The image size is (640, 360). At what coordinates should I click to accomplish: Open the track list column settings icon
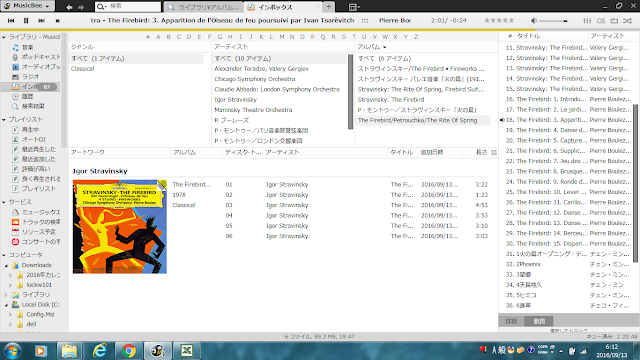pos(494,152)
